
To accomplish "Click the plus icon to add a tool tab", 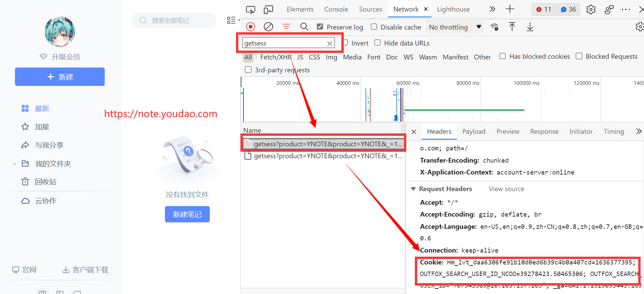I will [x=510, y=9].
